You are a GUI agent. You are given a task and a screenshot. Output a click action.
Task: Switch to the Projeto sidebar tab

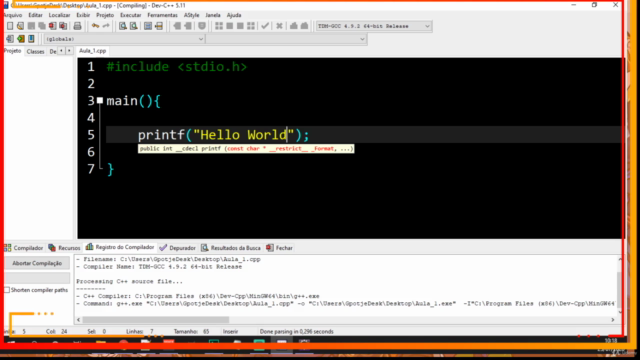click(x=12, y=51)
